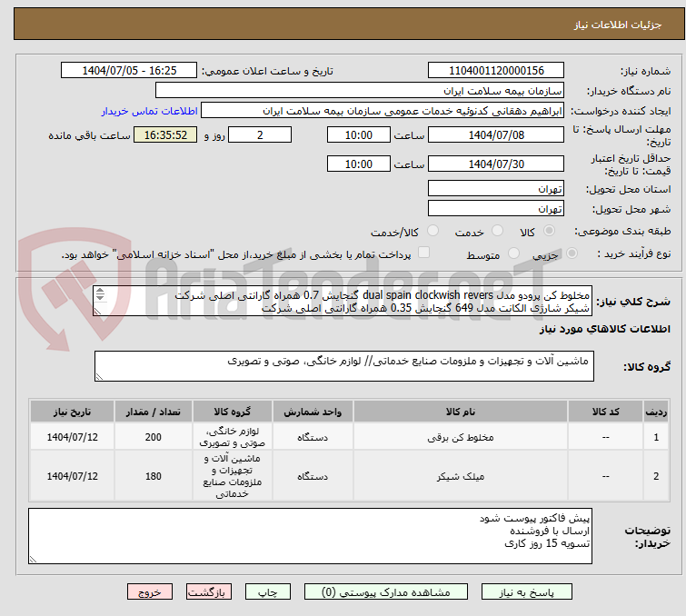The height and width of the screenshot is (616, 686).
Task: Click the میلک شیکر item cell
Action: [461, 476]
